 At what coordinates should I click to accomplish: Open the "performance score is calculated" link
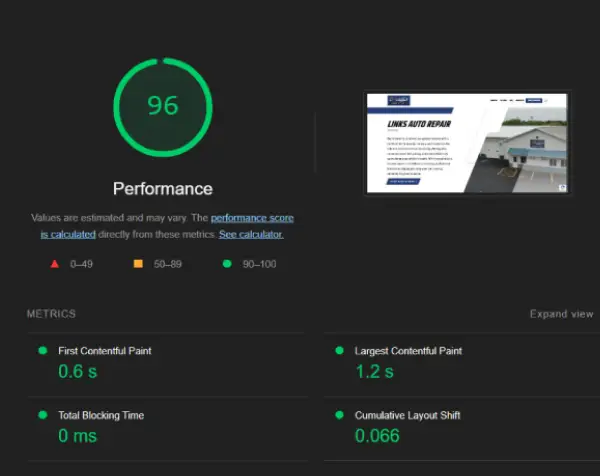pos(252,218)
